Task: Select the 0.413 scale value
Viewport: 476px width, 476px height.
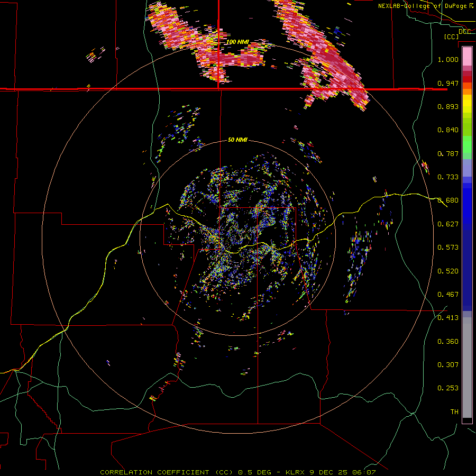Action: [448, 317]
